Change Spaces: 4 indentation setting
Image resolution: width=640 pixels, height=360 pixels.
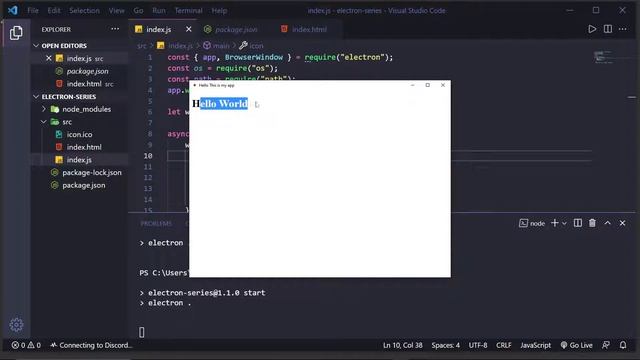point(445,345)
